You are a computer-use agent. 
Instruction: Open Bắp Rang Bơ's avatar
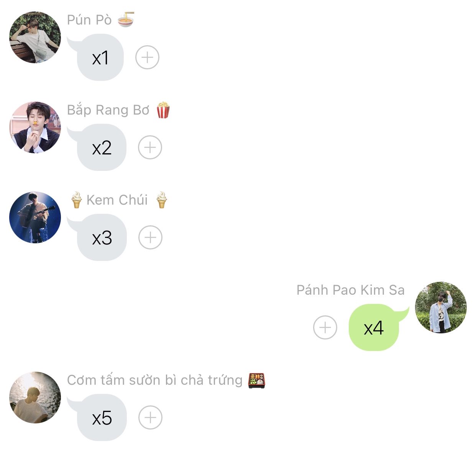pyautogui.click(x=35, y=127)
